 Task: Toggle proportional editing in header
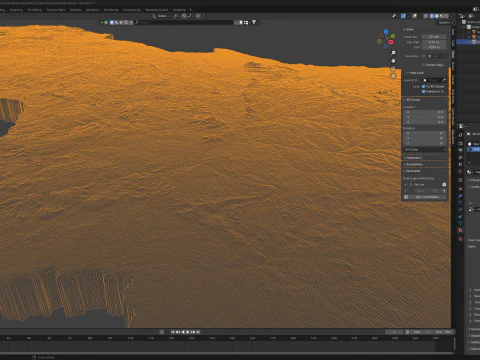(198, 16)
